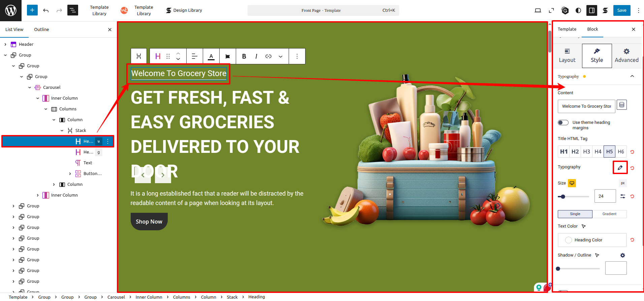Image resolution: width=644 pixels, height=301 pixels.
Task: Click the Save button
Action: tap(622, 10)
